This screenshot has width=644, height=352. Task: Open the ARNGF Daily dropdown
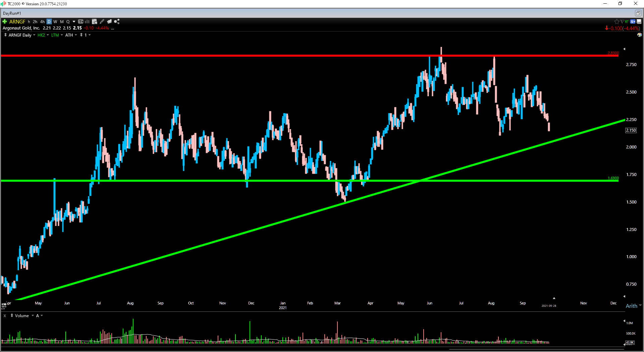click(x=34, y=35)
